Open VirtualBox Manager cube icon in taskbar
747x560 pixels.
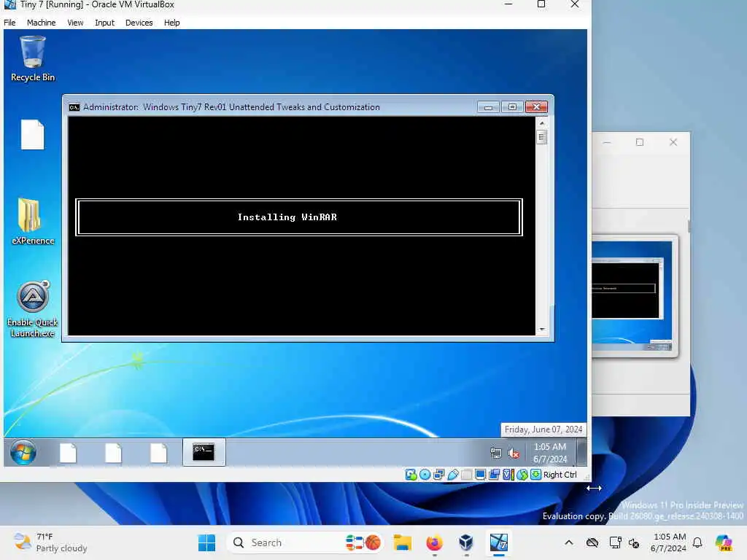tap(466, 542)
